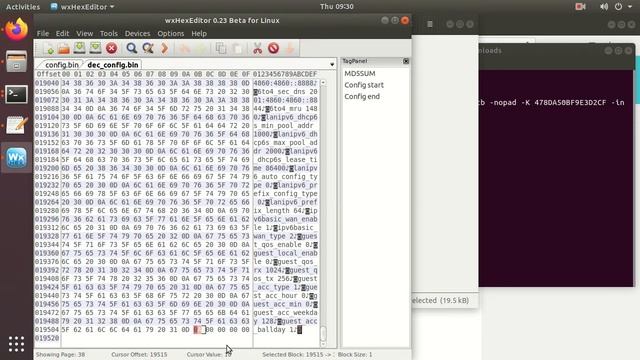The image size is (640, 360).
Task: Open the Activities overview
Action: [23, 7]
